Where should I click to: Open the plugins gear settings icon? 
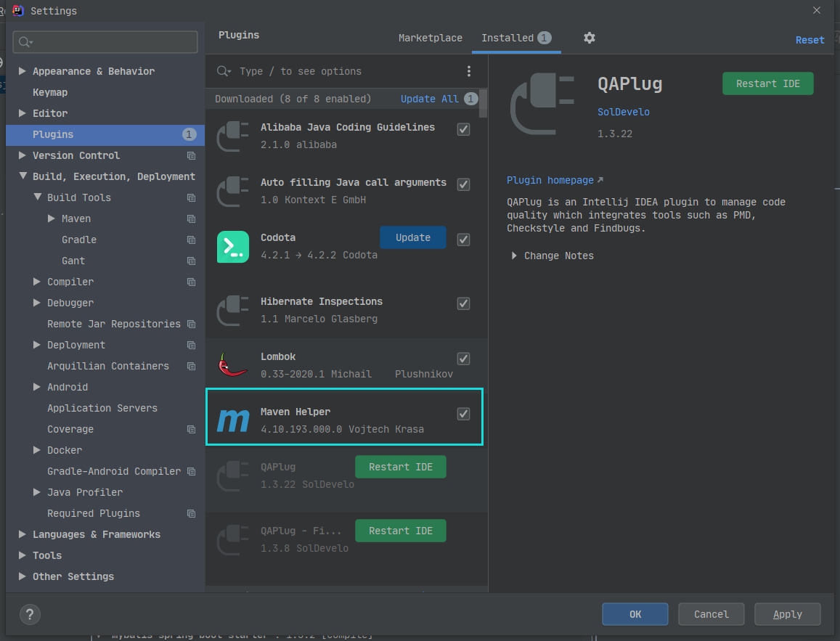pos(590,38)
